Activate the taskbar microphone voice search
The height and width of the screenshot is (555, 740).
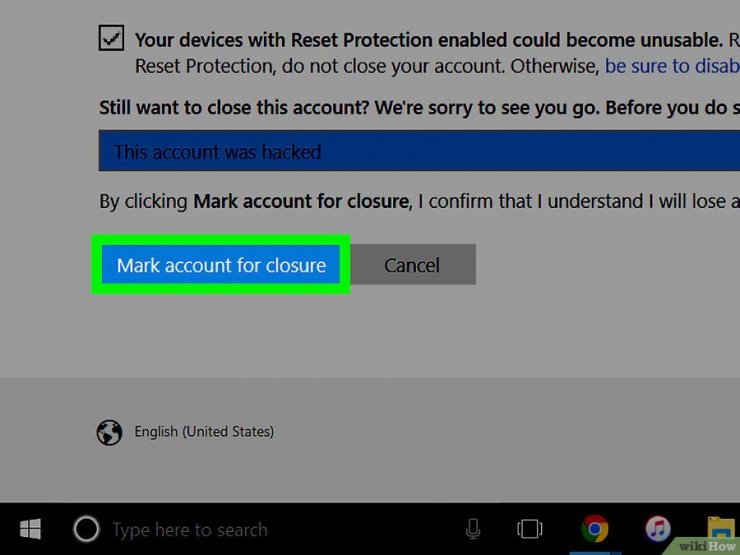(473, 529)
